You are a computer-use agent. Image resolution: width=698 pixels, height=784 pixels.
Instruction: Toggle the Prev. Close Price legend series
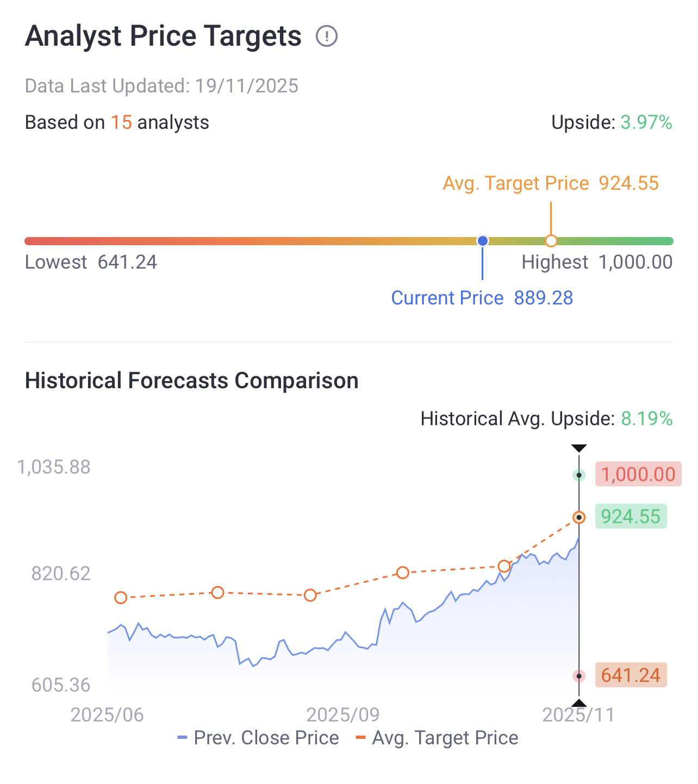pyautogui.click(x=259, y=738)
